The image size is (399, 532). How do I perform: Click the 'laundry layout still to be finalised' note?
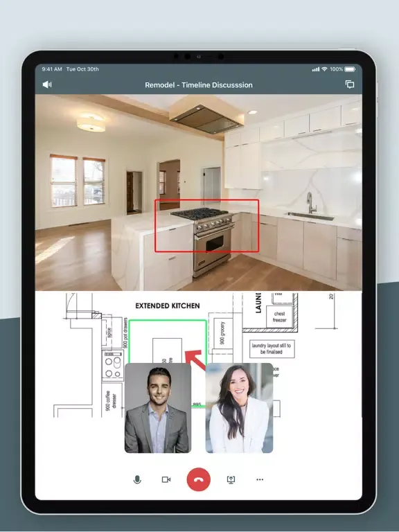pos(272,348)
